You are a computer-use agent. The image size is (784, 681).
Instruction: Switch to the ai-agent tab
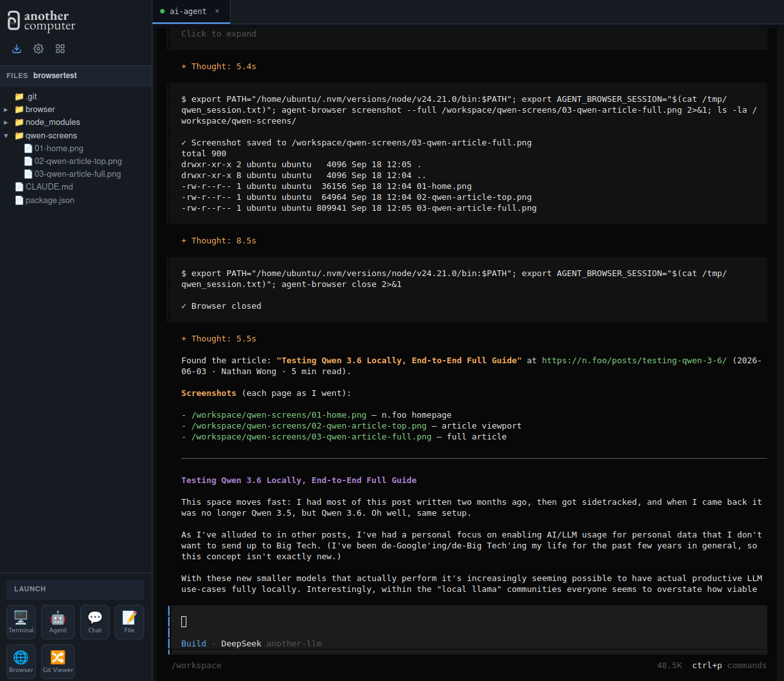click(x=187, y=12)
